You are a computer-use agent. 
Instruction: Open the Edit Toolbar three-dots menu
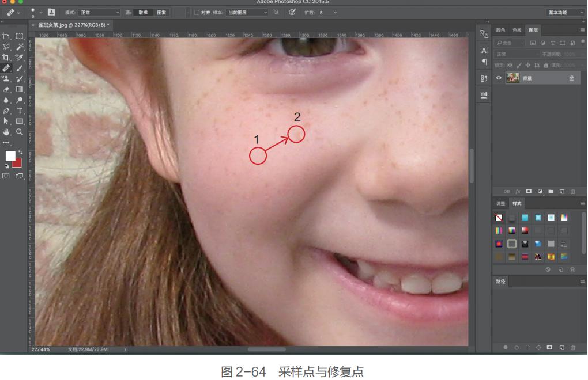click(6, 143)
